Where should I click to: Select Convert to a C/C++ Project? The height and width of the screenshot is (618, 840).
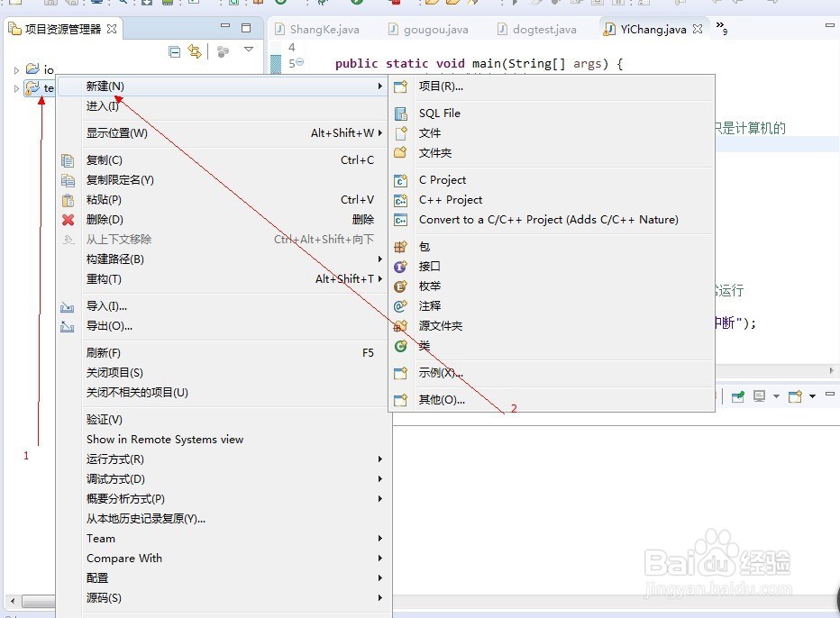(552, 220)
